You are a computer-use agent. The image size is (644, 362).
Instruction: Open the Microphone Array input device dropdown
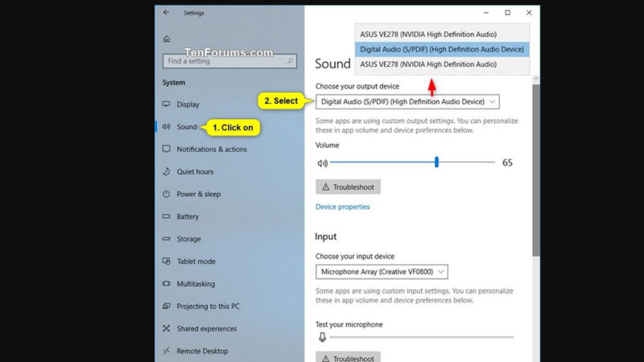[x=382, y=272]
